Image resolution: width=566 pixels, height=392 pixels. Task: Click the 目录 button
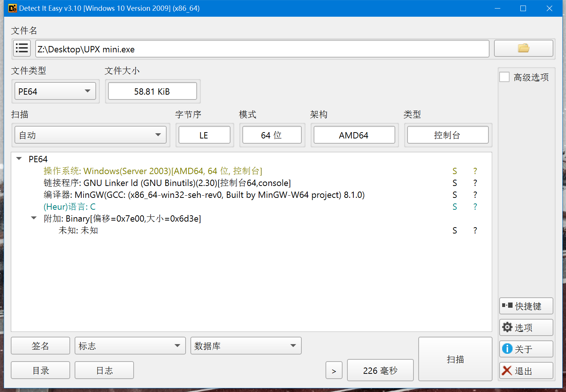point(40,370)
